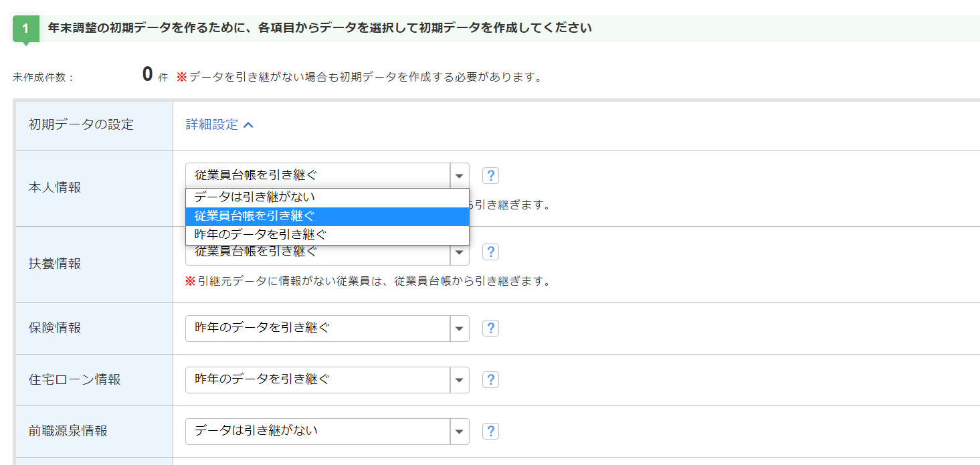980x465 pixels.
Task: Select データは引き継がない option in open list
Action: tap(327, 197)
